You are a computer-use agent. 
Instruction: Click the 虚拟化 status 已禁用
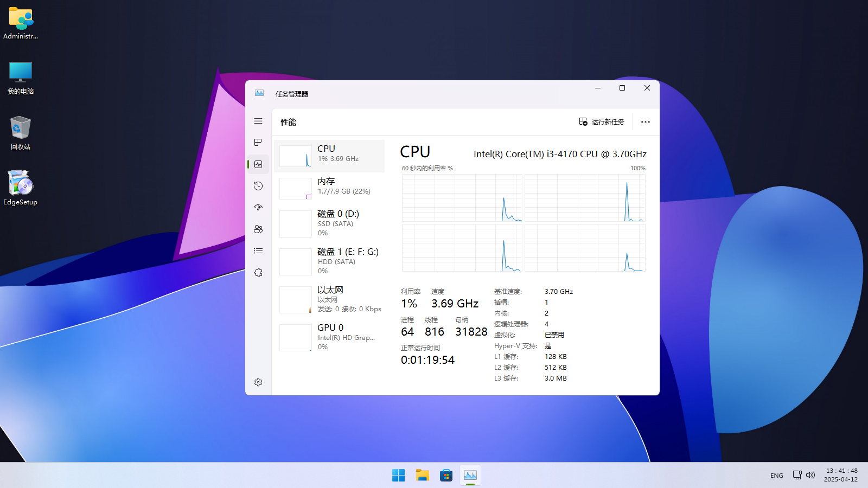click(554, 335)
